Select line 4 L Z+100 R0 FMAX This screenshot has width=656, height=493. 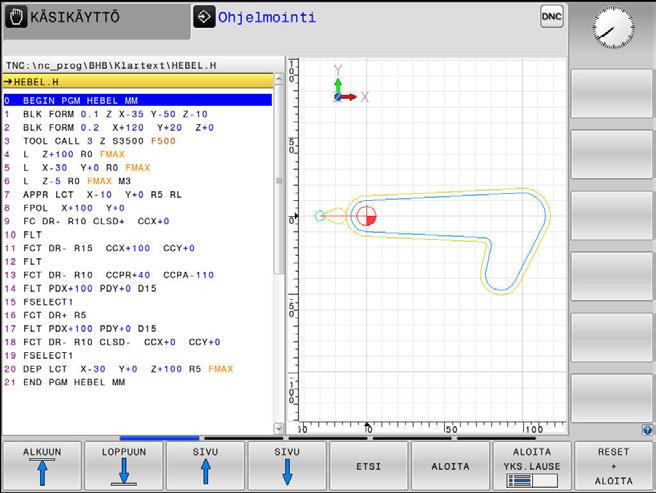(x=138, y=154)
